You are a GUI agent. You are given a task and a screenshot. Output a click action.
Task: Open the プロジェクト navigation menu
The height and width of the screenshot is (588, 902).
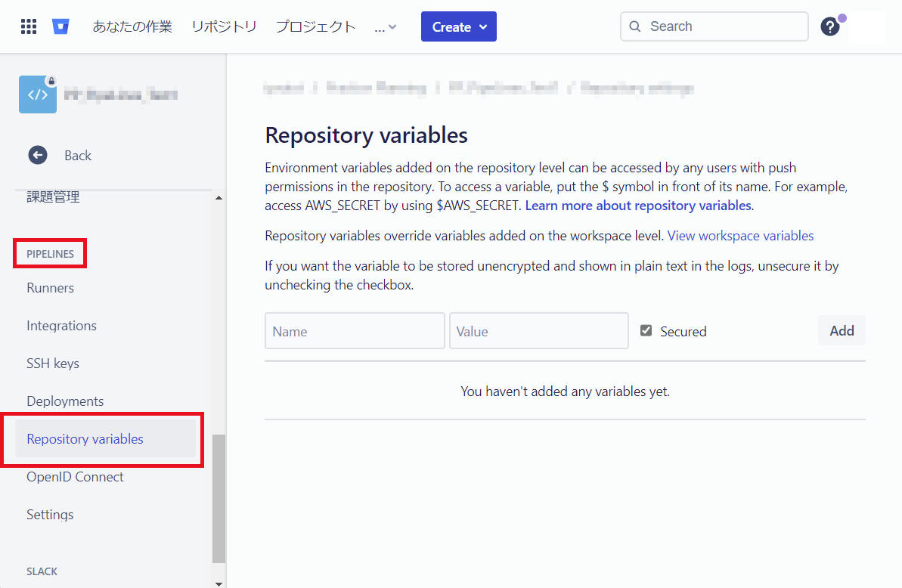click(315, 26)
